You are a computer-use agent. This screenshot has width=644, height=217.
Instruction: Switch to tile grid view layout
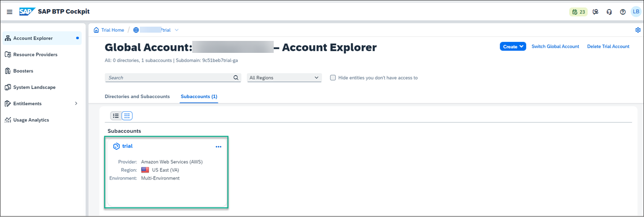pyautogui.click(x=127, y=116)
